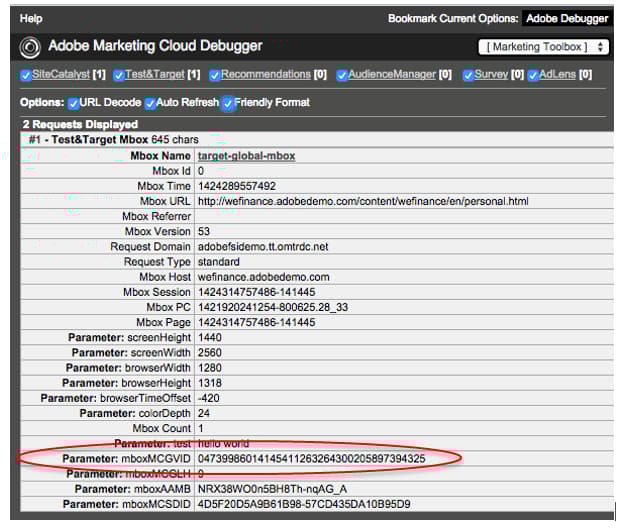The height and width of the screenshot is (529, 623).
Task: Select mboxAAMB value NRX38WO0n5BH8Th-nqAG_A
Action: (273, 489)
